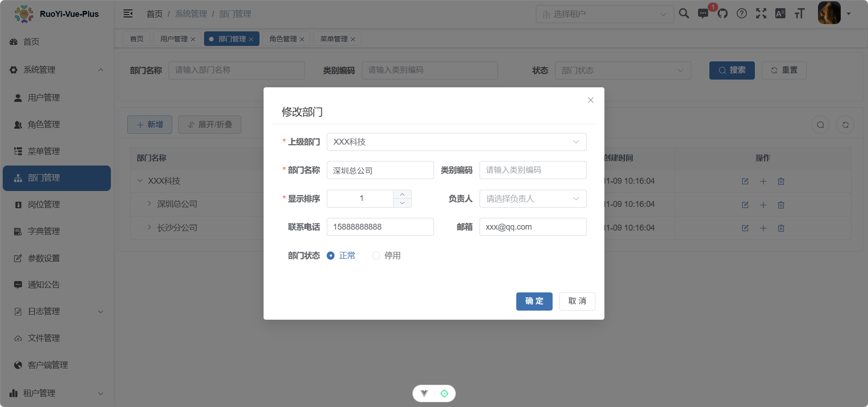Select the 正常 status radio button

click(x=331, y=256)
